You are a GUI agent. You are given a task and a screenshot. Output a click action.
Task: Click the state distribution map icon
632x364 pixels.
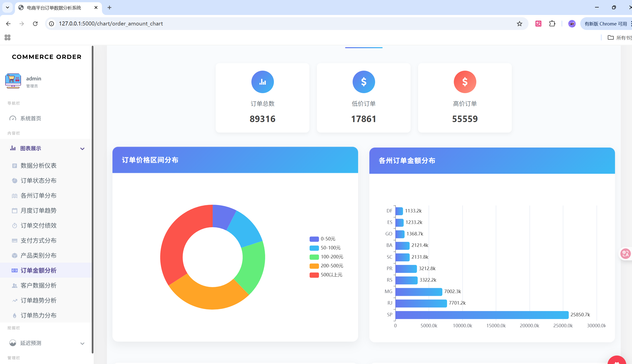[14, 196]
